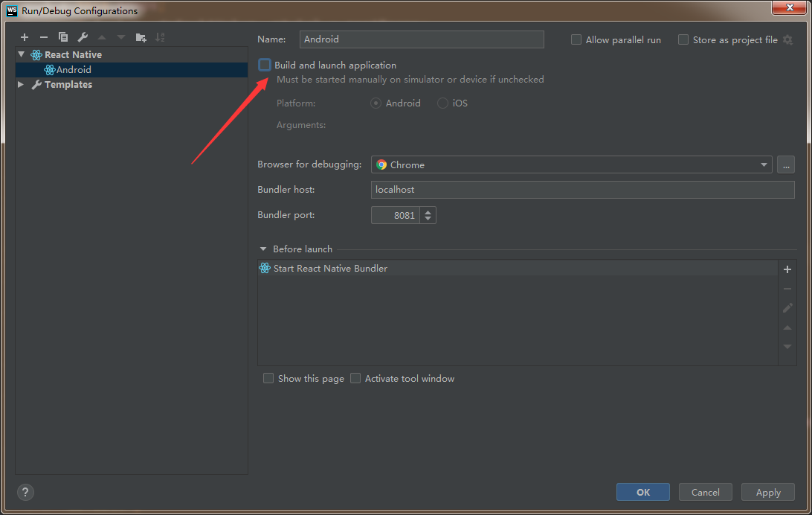Select the Android configuration tree item

(x=132, y=69)
